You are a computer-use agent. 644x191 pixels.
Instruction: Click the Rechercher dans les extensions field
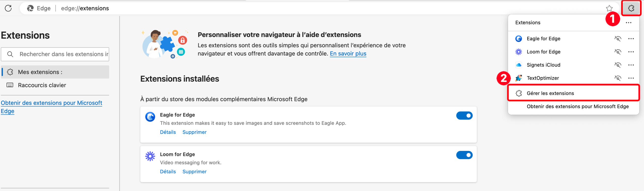tap(55, 54)
